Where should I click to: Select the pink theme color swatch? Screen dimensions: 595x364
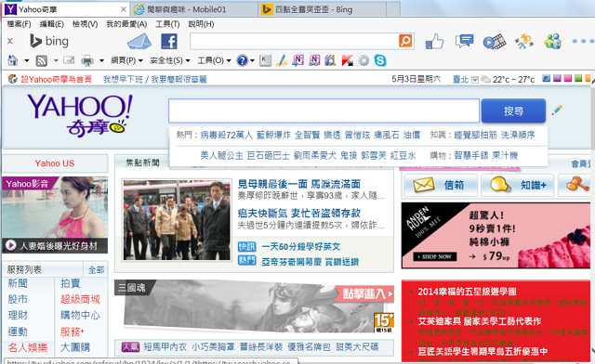(x=568, y=79)
